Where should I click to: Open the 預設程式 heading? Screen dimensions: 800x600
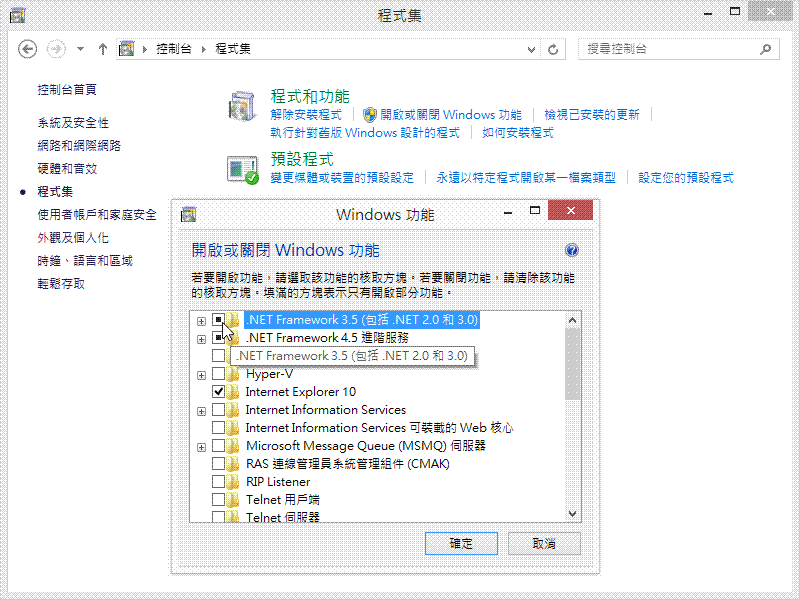click(302, 159)
